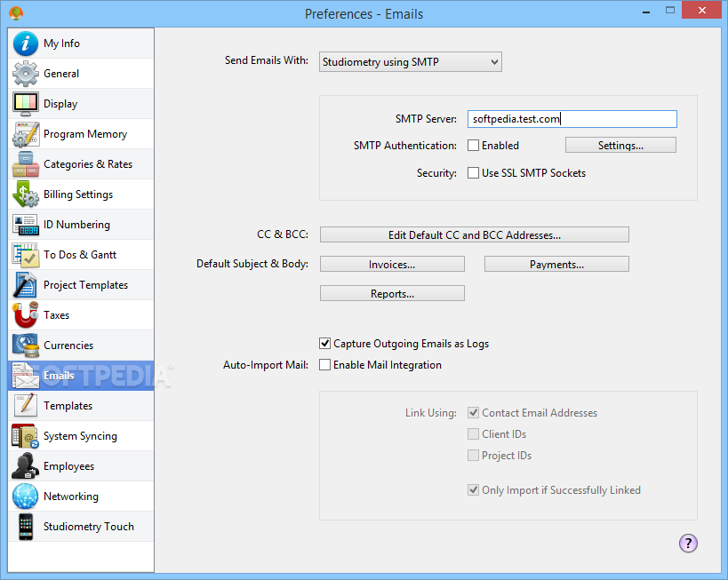Open Templates pencil icon
728x580 pixels.
coord(26,406)
